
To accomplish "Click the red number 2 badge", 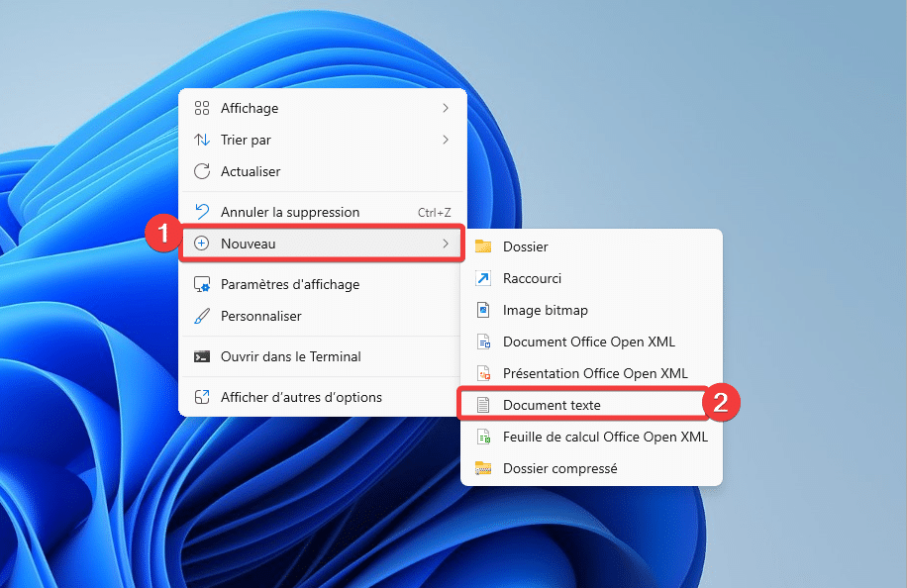I will [x=721, y=403].
